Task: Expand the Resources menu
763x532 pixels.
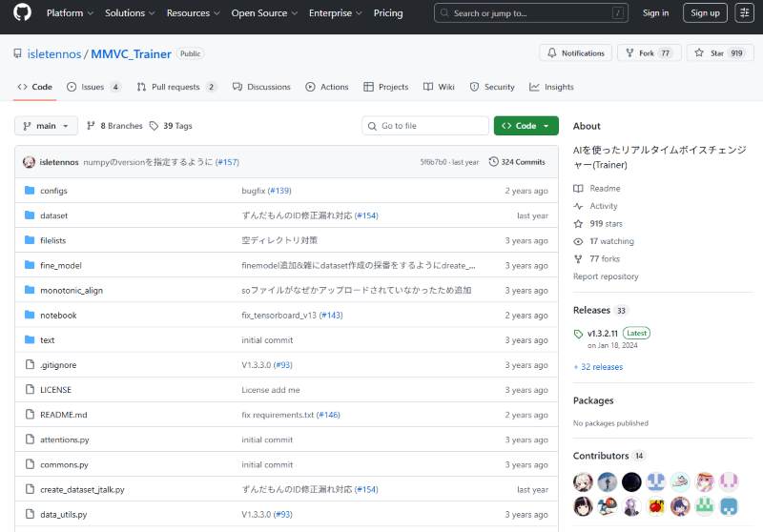Action: [193, 13]
